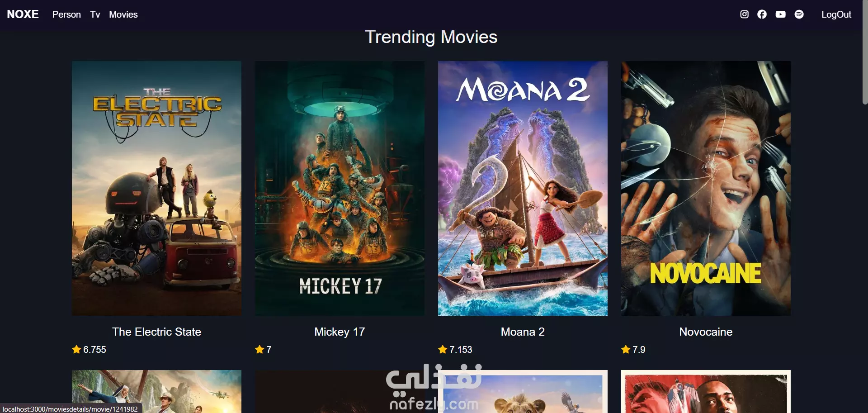Click the vertical page scrollbar thumb
The image size is (868, 413).
click(865, 52)
